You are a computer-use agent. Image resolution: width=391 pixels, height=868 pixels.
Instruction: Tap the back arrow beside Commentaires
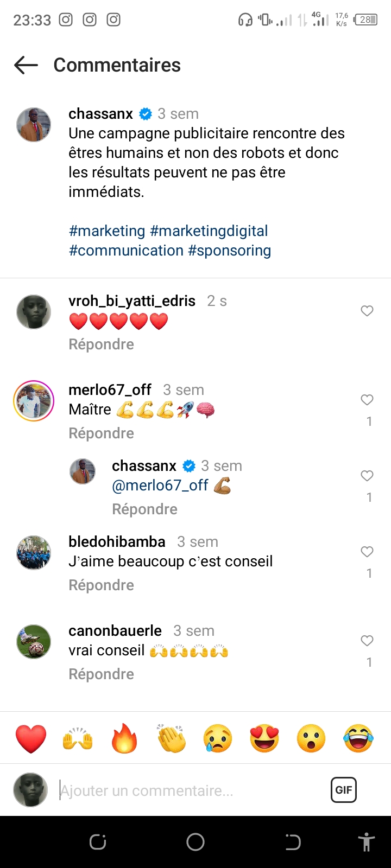26,65
